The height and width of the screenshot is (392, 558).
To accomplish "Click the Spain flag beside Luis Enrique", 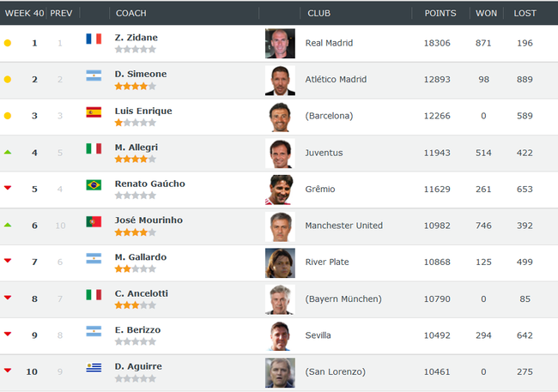I will pos(94,112).
